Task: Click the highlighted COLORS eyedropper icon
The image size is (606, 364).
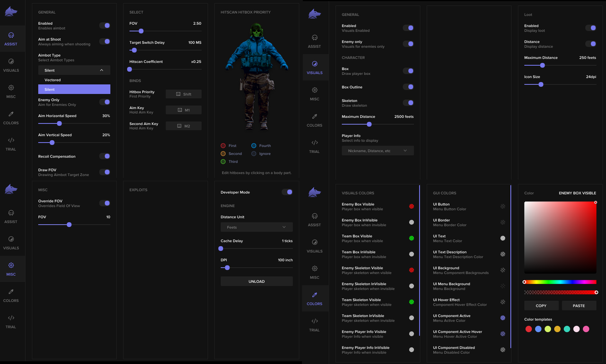Action: (314, 295)
